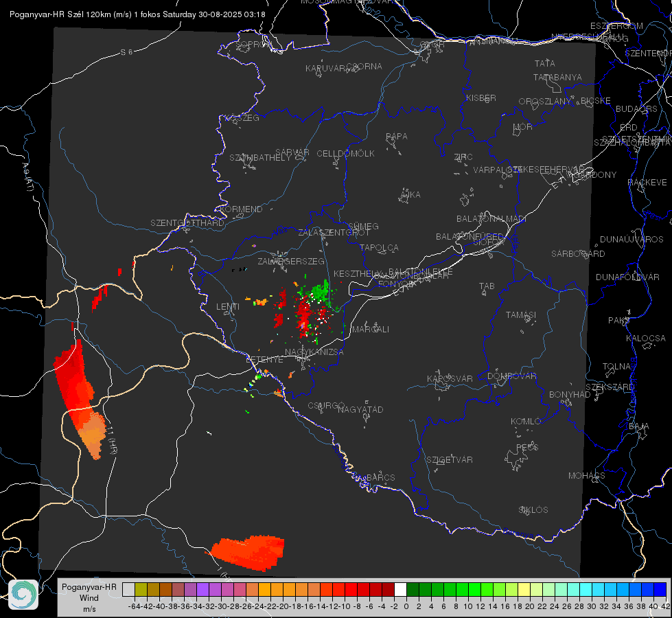Click the KÖRMEND town label
672x618 pixels.
(242, 209)
